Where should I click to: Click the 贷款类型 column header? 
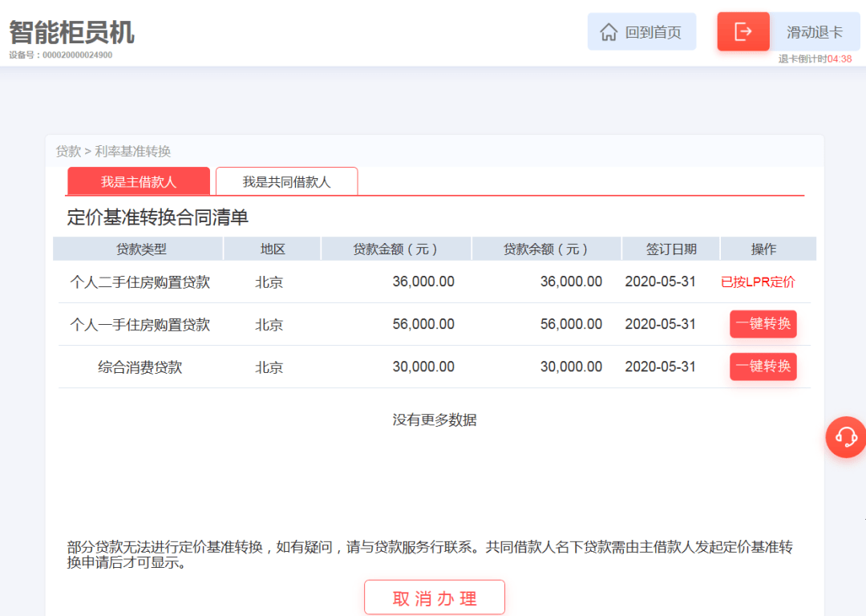[x=141, y=249]
